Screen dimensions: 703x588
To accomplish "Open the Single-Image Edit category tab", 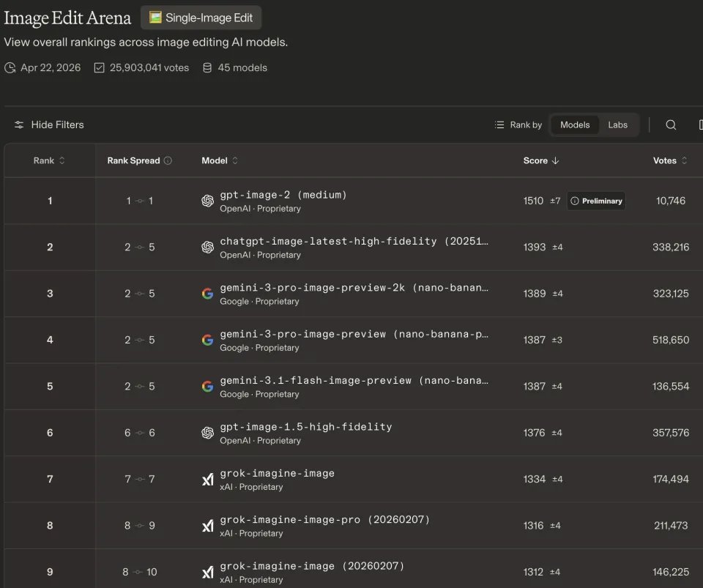I will [201, 18].
